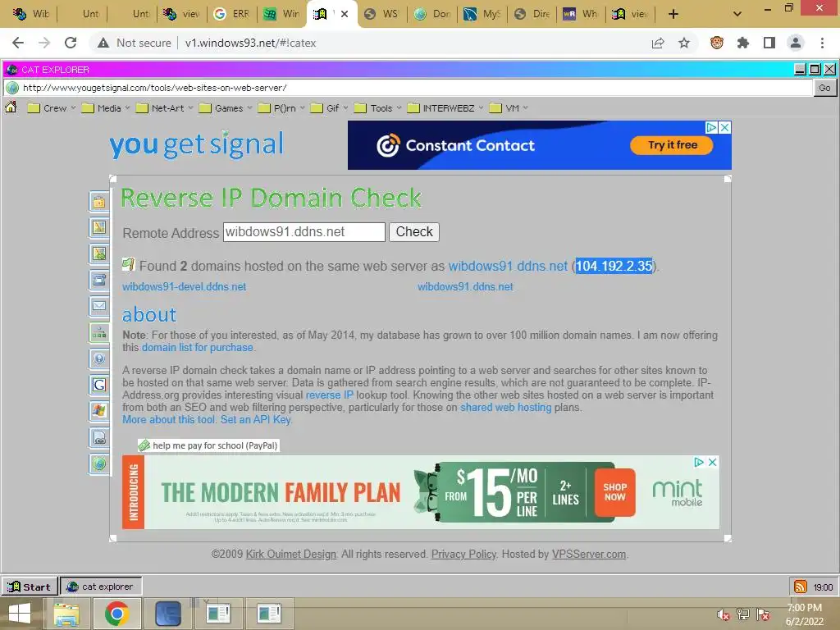Expand the Tools bookmarks folder
Viewport: 840px width, 630px height.
tap(377, 108)
